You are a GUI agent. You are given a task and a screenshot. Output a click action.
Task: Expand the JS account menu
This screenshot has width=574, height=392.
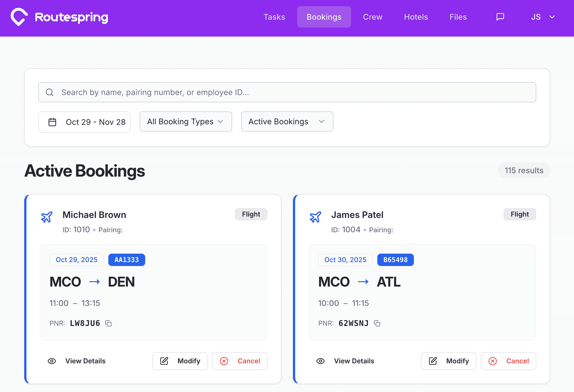pos(542,17)
